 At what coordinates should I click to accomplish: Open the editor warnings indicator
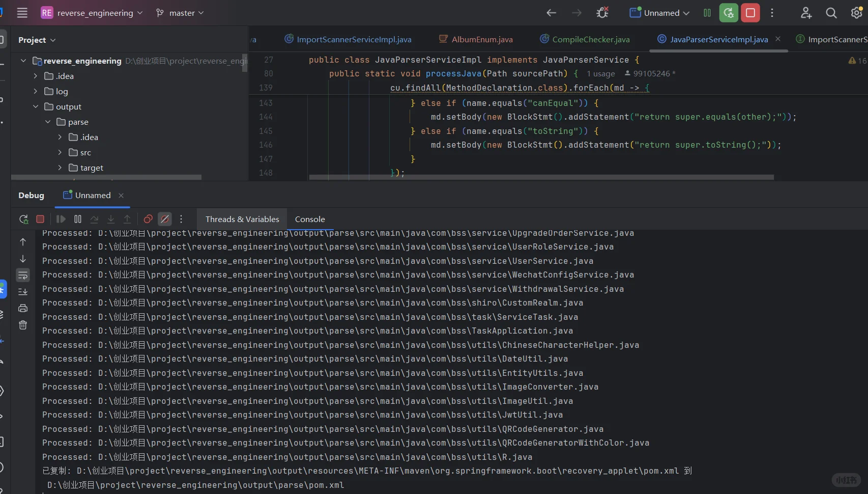tap(857, 61)
